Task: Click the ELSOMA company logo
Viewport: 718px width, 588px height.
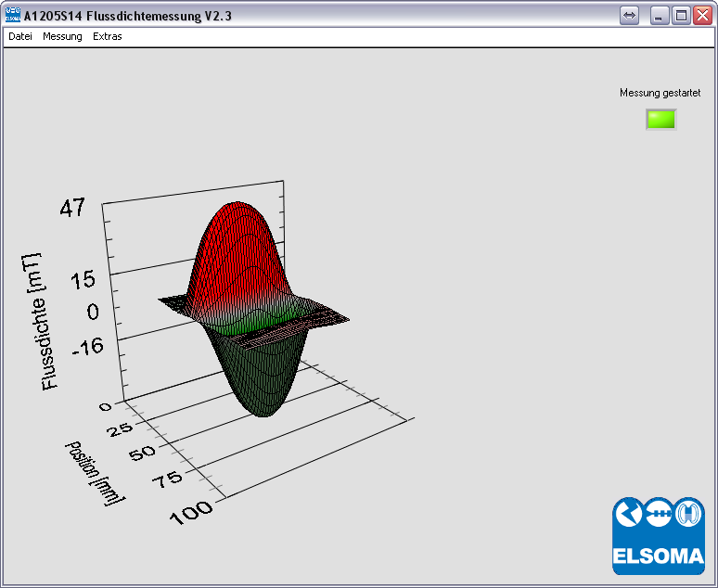Action: tap(658, 536)
